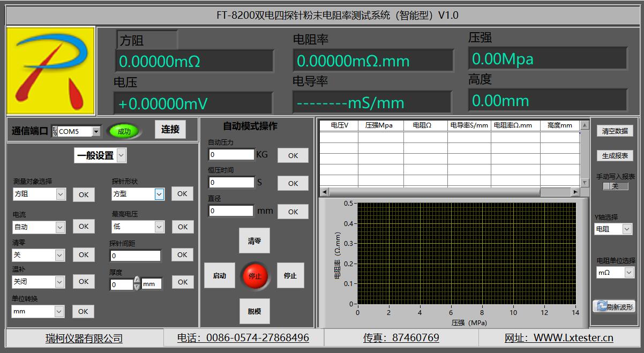Click the thickness stepper up arrow
This screenshot has width=644, height=353.
pyautogui.click(x=137, y=280)
